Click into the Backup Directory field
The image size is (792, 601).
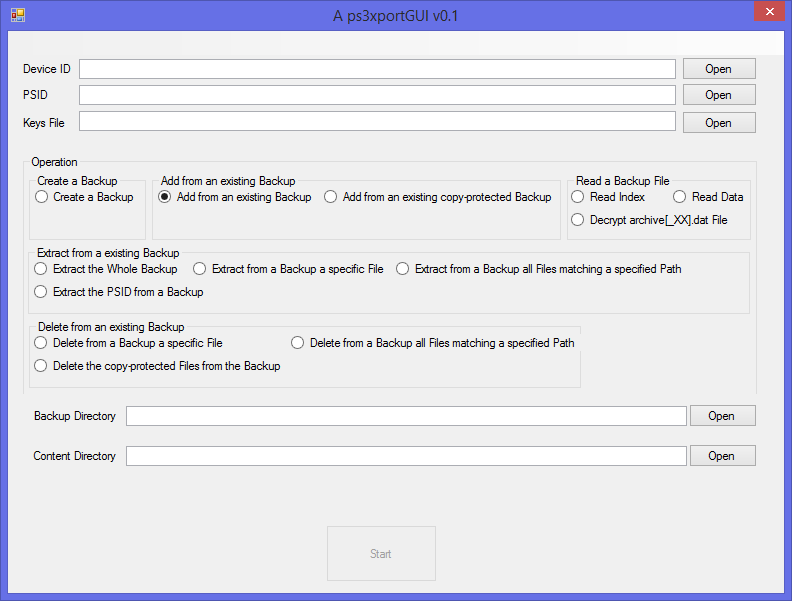405,416
